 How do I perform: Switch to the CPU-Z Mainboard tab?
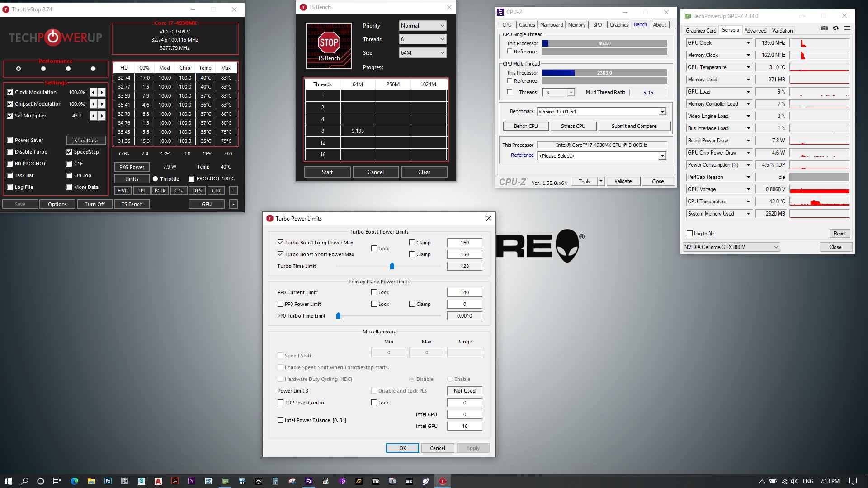point(552,25)
